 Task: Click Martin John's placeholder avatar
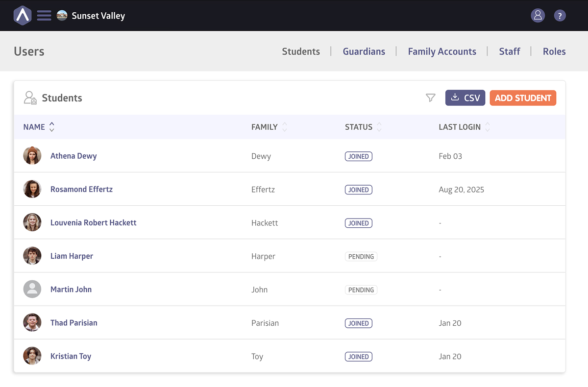pyautogui.click(x=32, y=290)
